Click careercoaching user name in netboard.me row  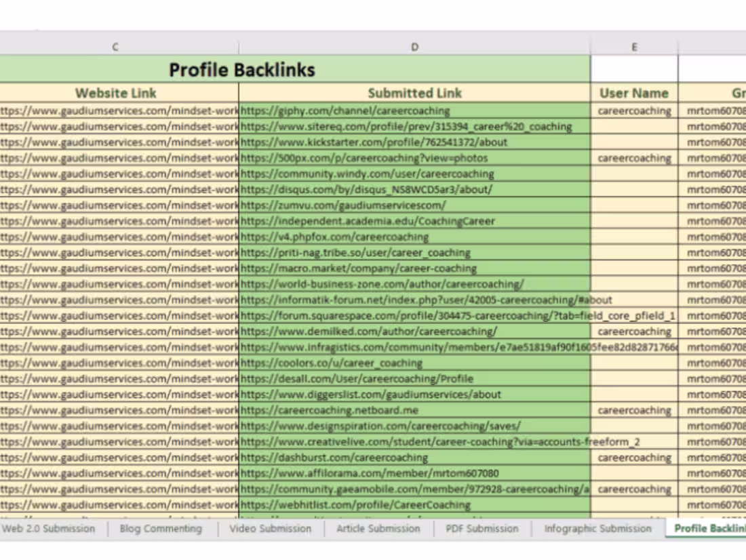(x=634, y=410)
